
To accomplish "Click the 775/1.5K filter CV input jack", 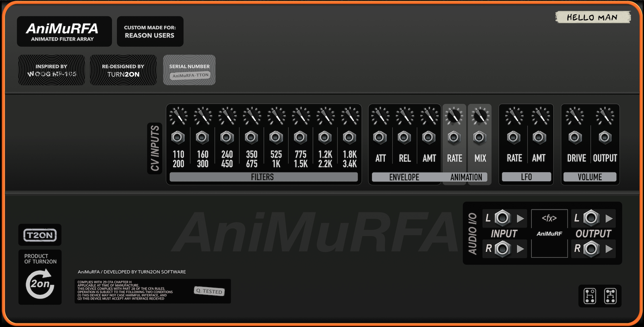I will point(300,138).
